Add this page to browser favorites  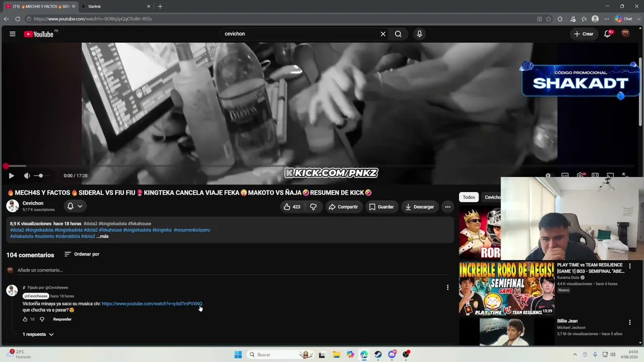[x=549, y=19]
